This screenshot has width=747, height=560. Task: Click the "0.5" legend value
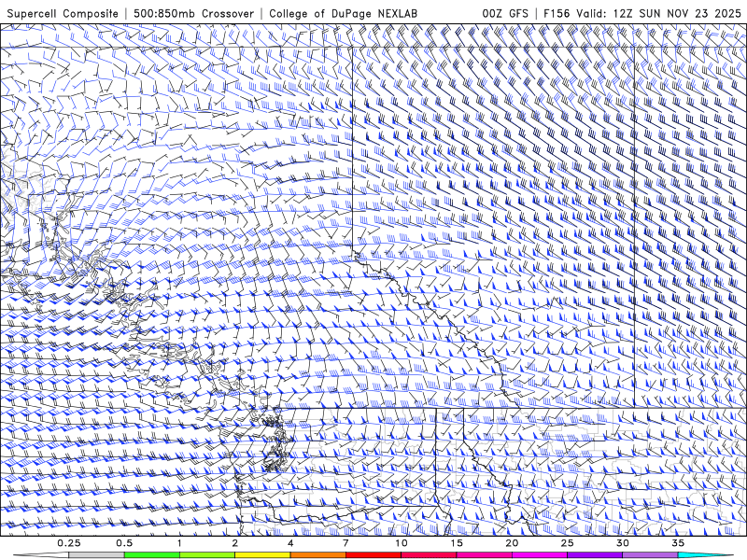coord(124,543)
